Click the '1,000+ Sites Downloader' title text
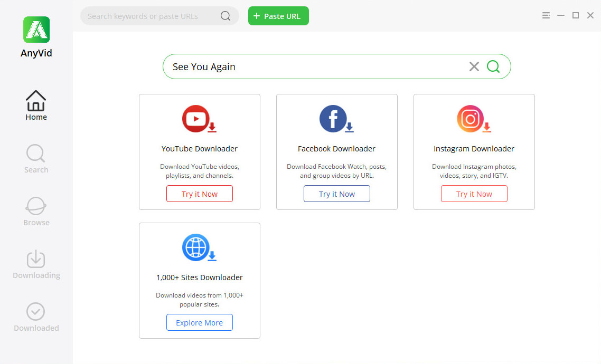Screen dimensions: 601x364 click(199, 277)
